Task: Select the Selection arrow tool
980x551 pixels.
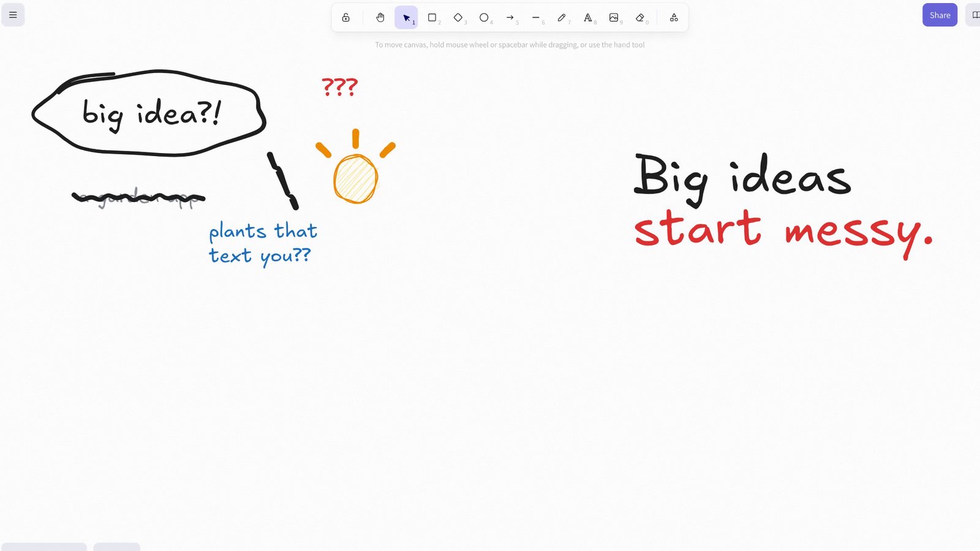Action: click(x=406, y=18)
